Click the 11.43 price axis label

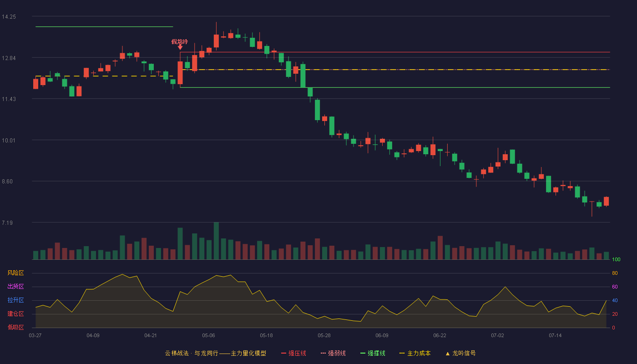pos(9,99)
